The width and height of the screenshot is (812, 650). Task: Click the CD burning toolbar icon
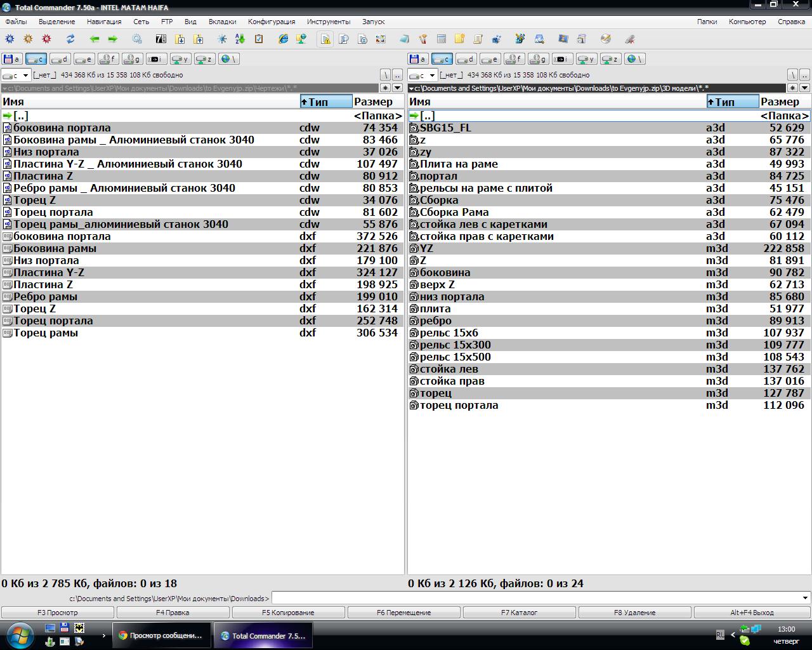[x=606, y=39]
